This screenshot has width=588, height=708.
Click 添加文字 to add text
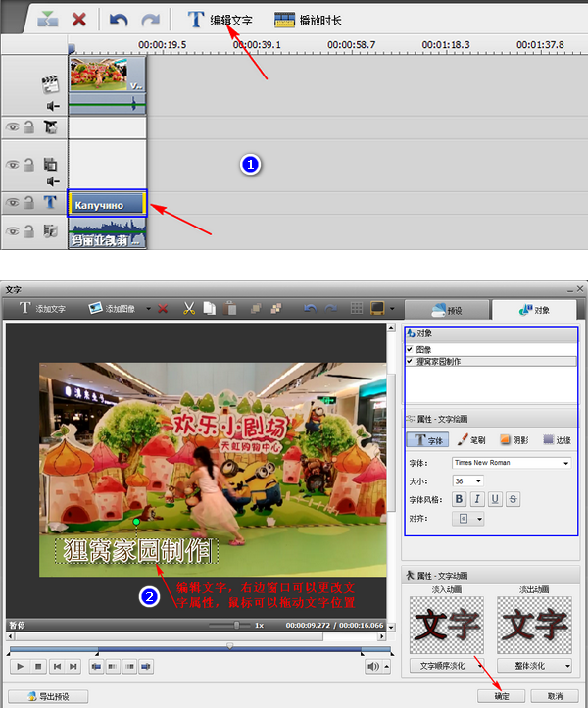[42, 308]
